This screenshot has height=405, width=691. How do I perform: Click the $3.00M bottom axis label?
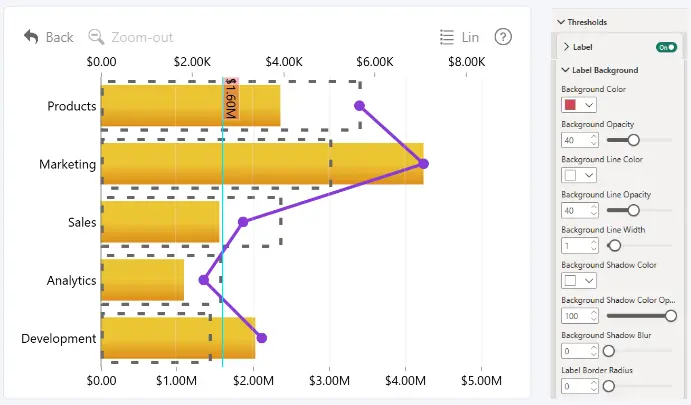(329, 381)
